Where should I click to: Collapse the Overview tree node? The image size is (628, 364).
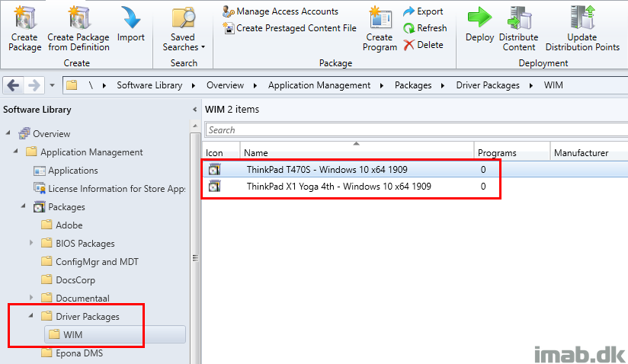click(x=8, y=133)
